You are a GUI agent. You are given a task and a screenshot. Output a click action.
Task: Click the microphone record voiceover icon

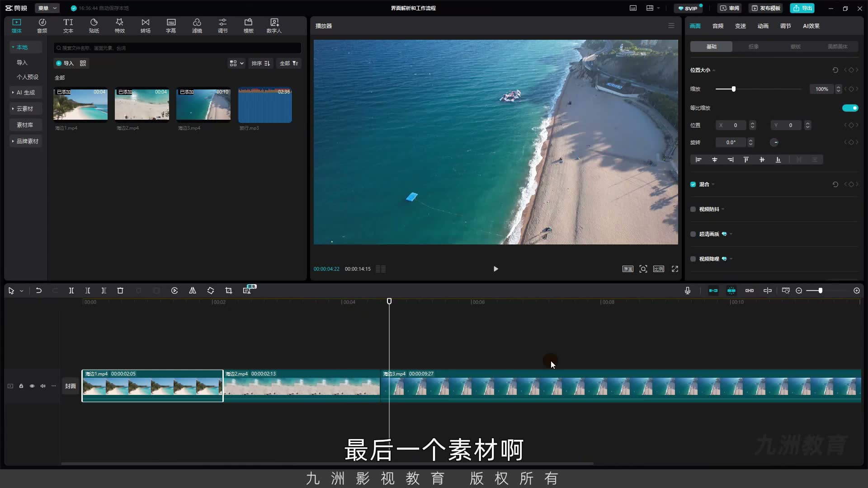click(x=688, y=291)
